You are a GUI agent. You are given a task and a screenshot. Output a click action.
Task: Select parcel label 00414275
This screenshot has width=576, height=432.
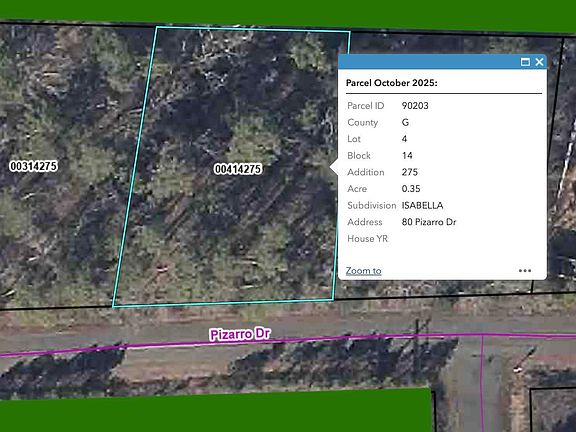point(238,169)
